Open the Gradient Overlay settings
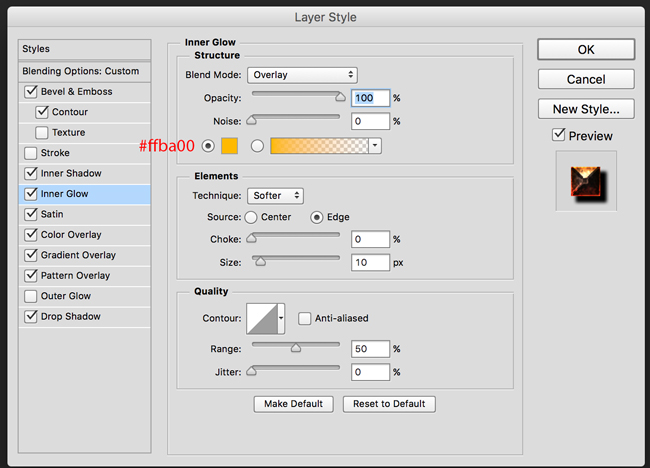Image resolution: width=650 pixels, height=468 pixels. coord(78,255)
